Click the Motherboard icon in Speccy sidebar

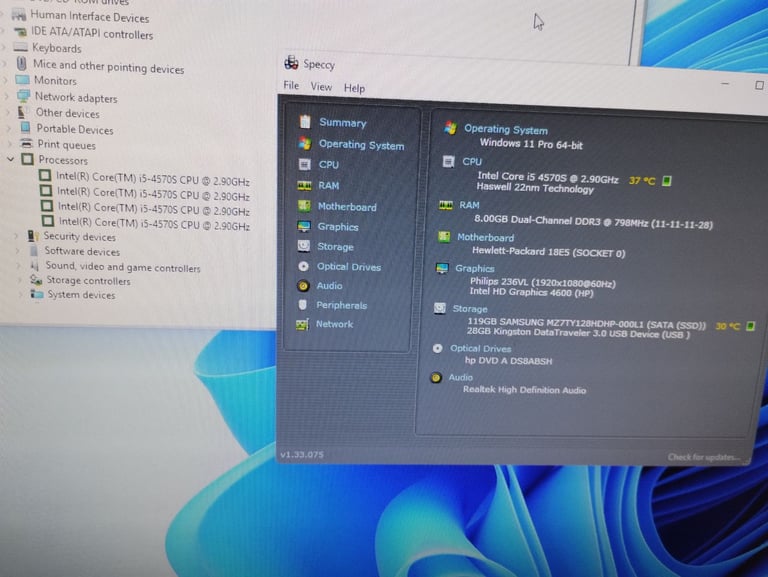tap(304, 206)
